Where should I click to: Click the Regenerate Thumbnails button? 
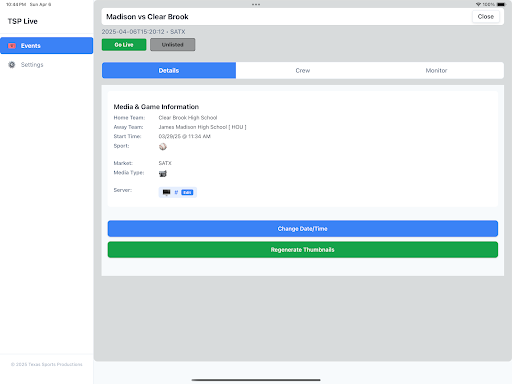pyautogui.click(x=303, y=250)
